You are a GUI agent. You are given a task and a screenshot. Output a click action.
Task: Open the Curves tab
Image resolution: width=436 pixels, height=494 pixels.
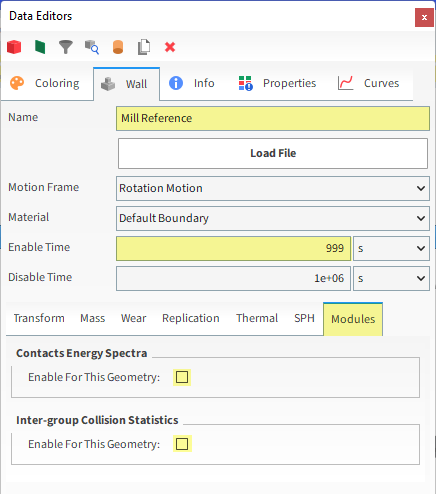[x=369, y=83]
